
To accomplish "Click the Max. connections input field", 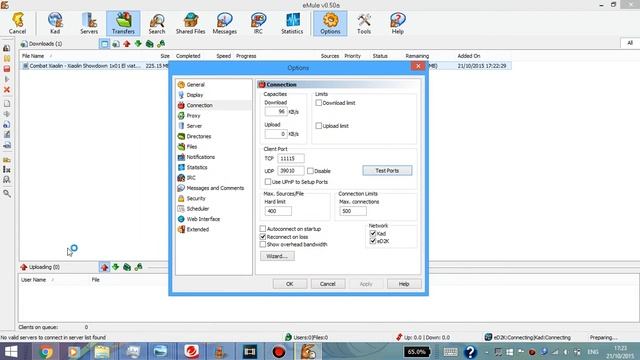I will coord(353,211).
